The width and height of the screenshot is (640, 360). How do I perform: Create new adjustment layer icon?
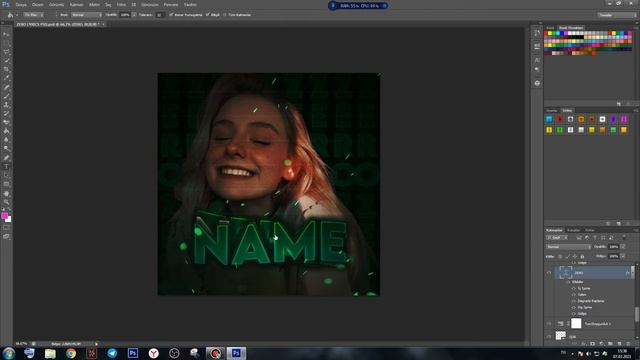click(x=601, y=344)
